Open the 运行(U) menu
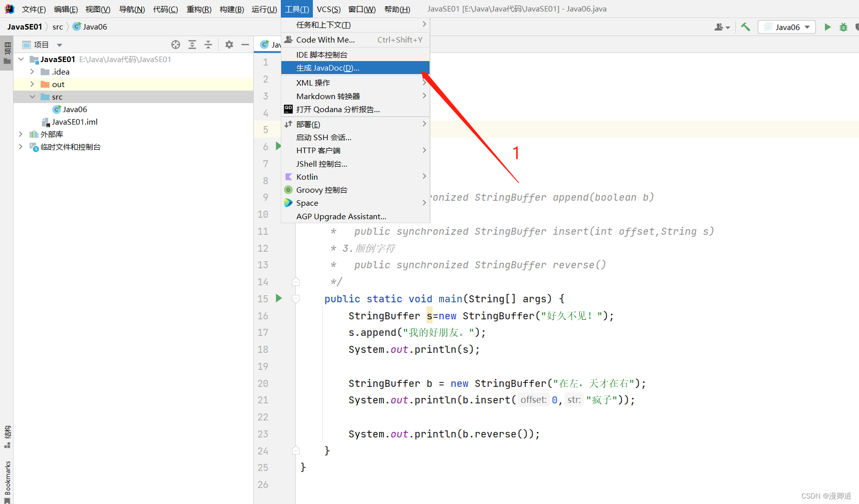The height and width of the screenshot is (504, 859). click(264, 9)
